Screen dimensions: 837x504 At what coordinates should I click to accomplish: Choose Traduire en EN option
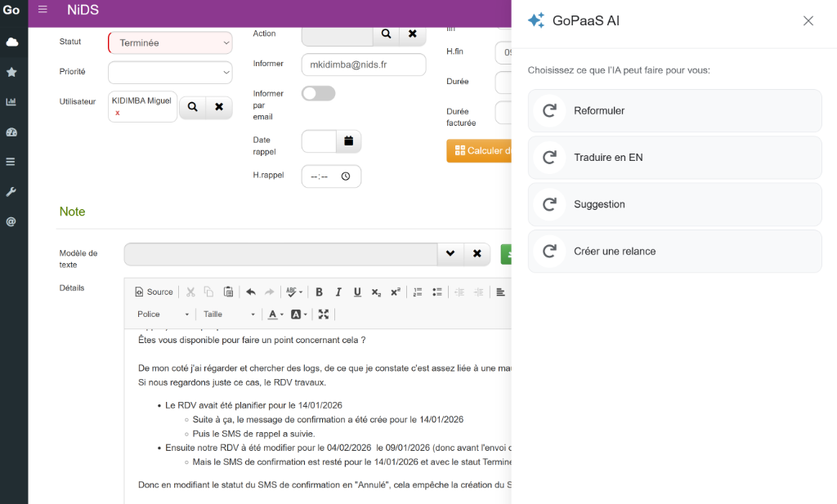pos(674,158)
